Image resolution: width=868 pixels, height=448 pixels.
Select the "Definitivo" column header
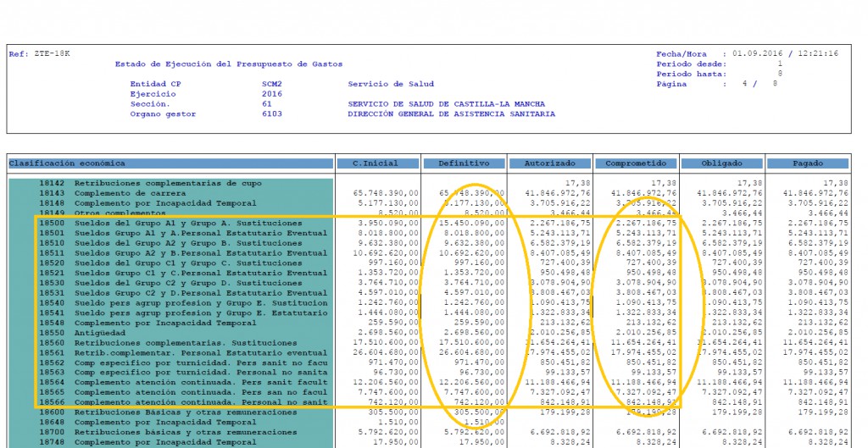464,163
